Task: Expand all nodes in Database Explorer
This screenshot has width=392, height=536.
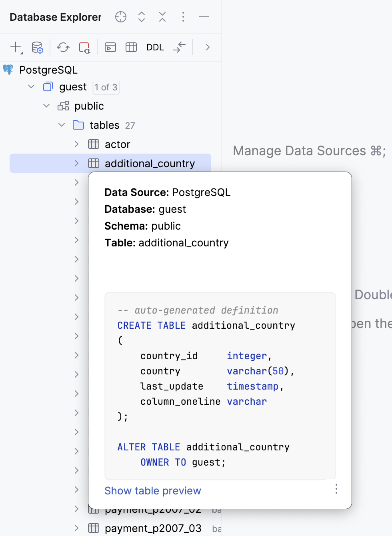Action: pyautogui.click(x=141, y=17)
